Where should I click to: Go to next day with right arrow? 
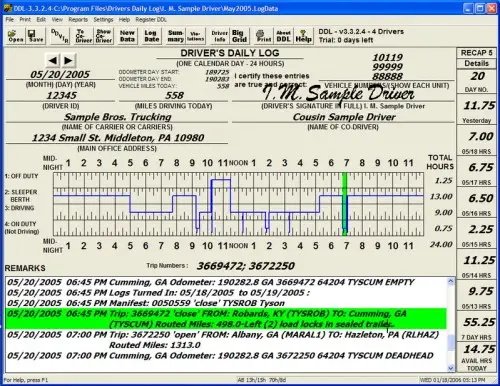click(68, 60)
